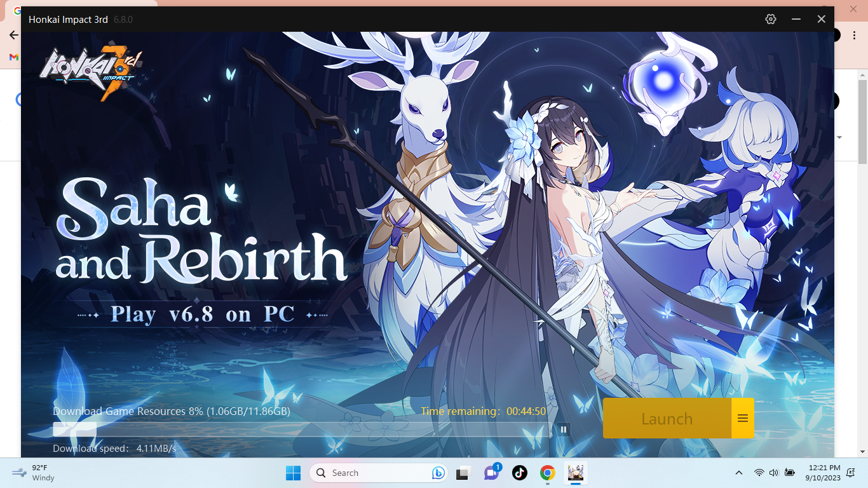Open the 92°F Windy weather widget
This screenshot has width=868, height=488.
click(35, 473)
